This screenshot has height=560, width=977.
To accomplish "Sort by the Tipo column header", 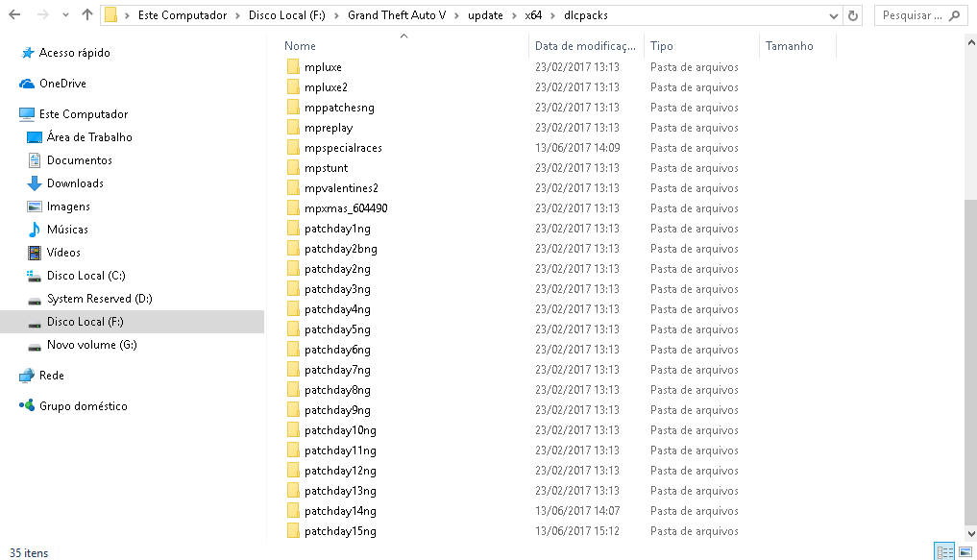I will [661, 46].
